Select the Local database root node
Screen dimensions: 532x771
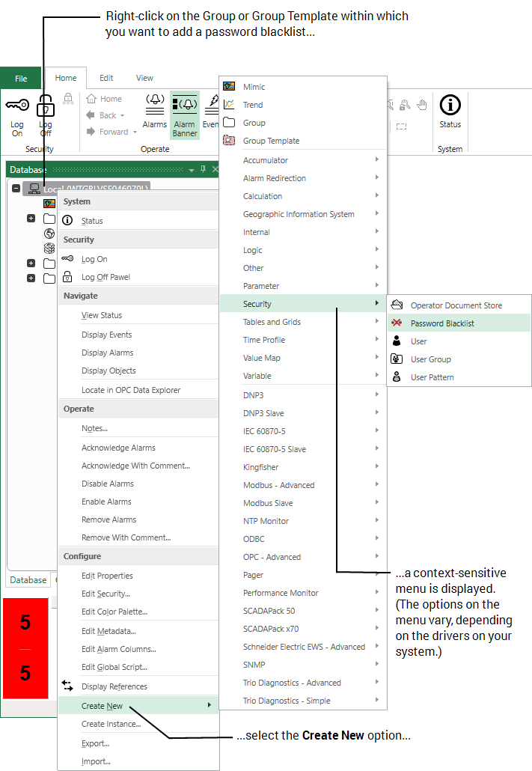click(x=86, y=189)
